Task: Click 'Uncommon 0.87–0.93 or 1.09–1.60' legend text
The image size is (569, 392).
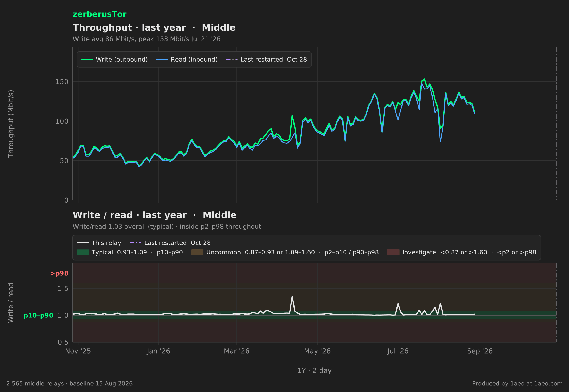Action: tap(261, 252)
